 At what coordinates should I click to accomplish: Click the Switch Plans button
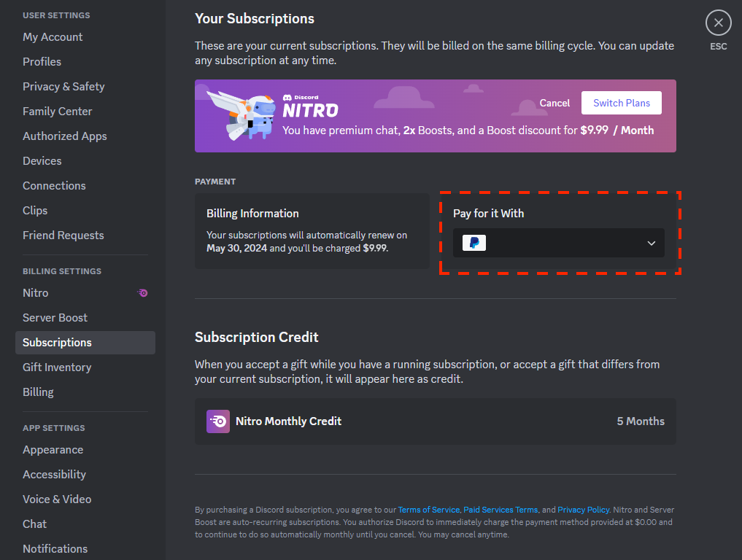(x=621, y=103)
